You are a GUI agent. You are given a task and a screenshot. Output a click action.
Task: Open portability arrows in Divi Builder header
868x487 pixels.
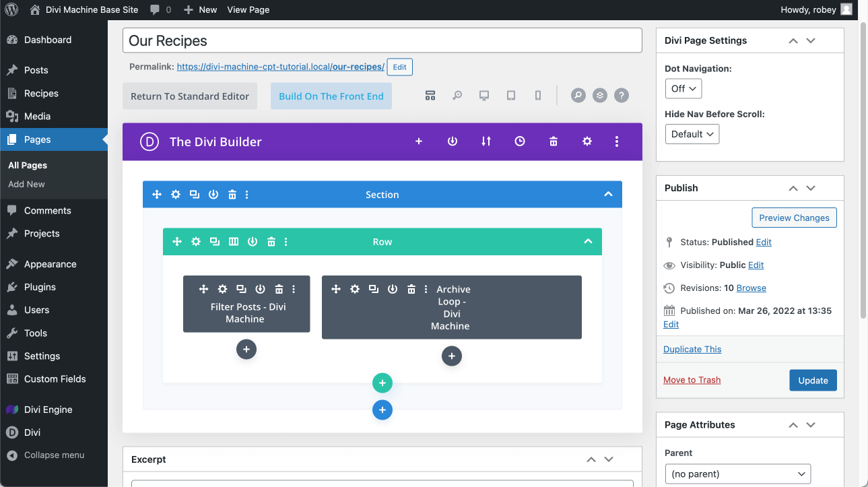pos(486,141)
